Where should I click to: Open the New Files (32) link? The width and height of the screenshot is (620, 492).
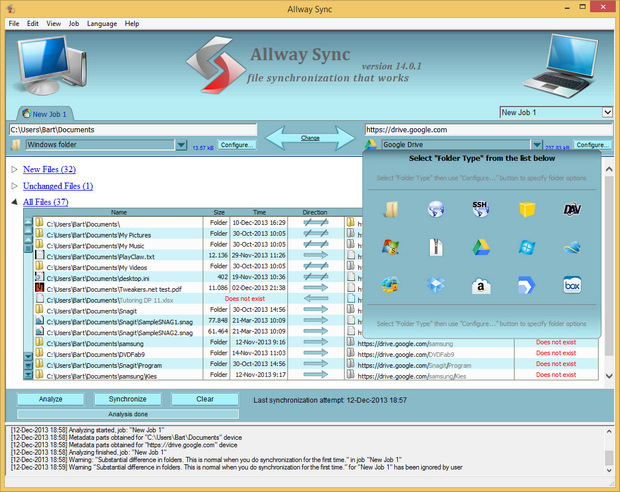[49, 169]
